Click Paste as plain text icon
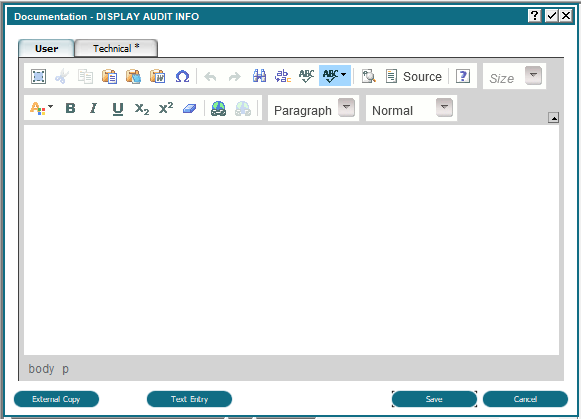 click(133, 76)
